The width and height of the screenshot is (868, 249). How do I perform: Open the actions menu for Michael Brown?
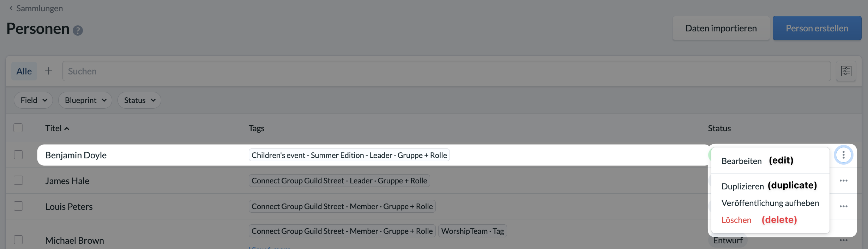(844, 240)
